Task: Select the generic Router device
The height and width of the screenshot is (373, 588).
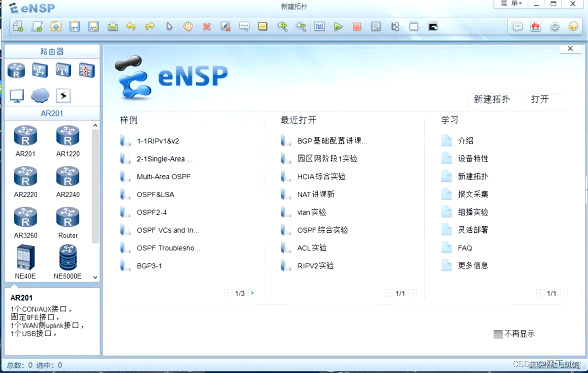Action: (x=68, y=223)
